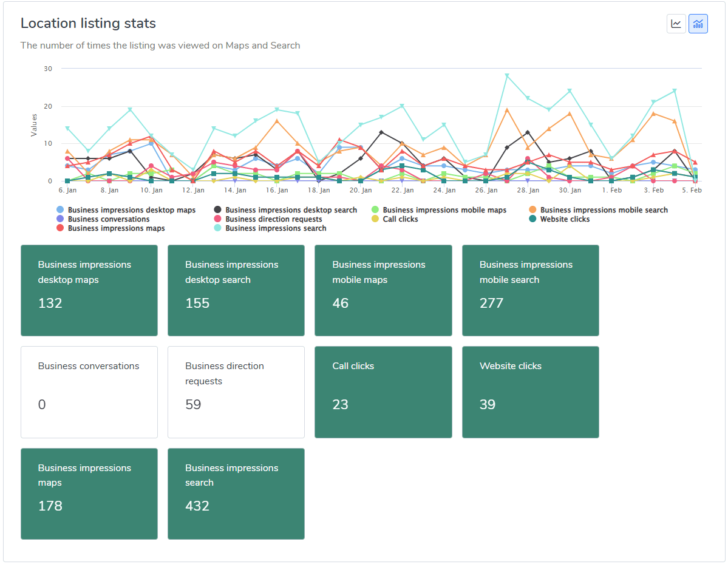This screenshot has height=564, width=728.
Task: Enable the Business conversations card
Action: coord(89,392)
